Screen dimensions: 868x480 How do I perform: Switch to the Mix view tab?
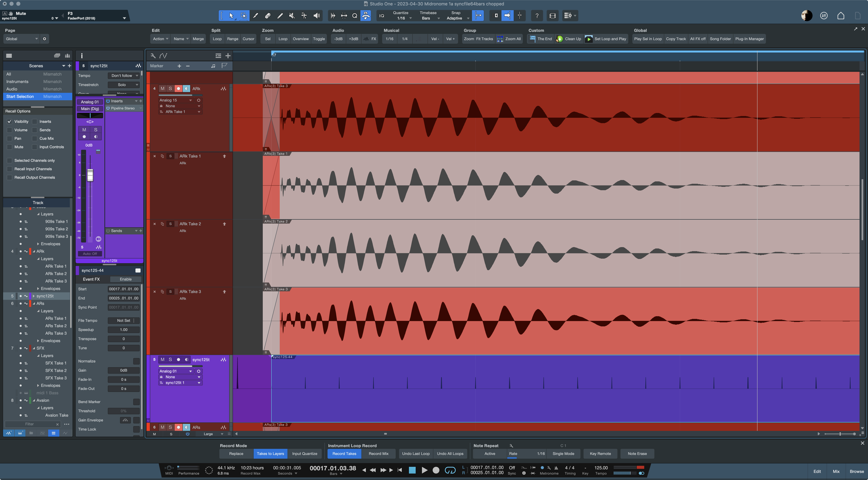(x=836, y=471)
